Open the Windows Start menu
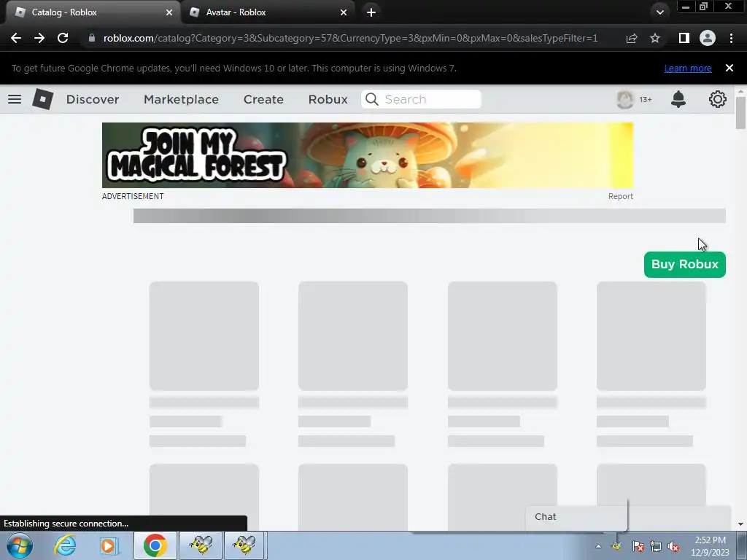The height and width of the screenshot is (560, 747). (19, 545)
